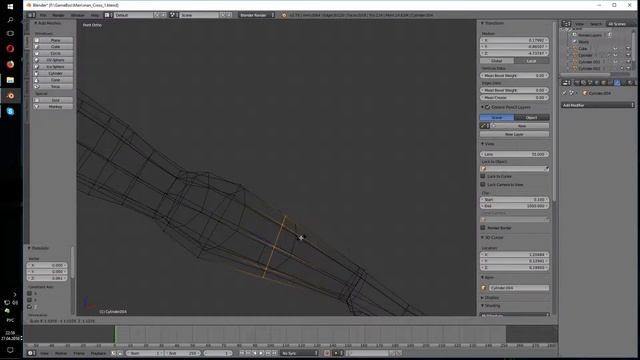This screenshot has height=360, width=640.
Task: Click the screen layout browse icon
Action: 107,15
